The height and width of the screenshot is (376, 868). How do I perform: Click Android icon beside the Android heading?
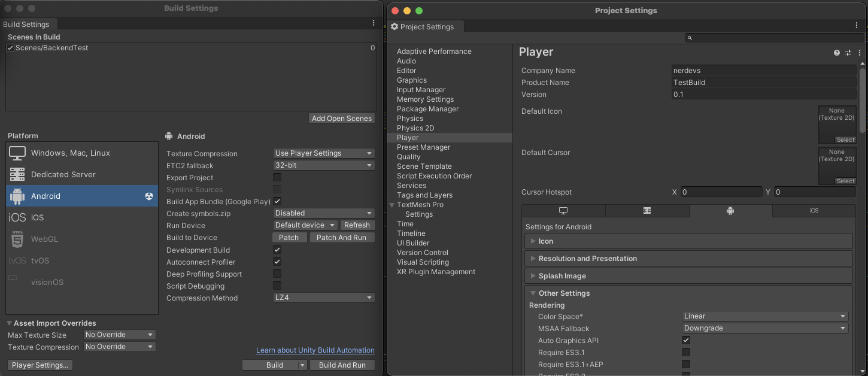pyautogui.click(x=169, y=136)
